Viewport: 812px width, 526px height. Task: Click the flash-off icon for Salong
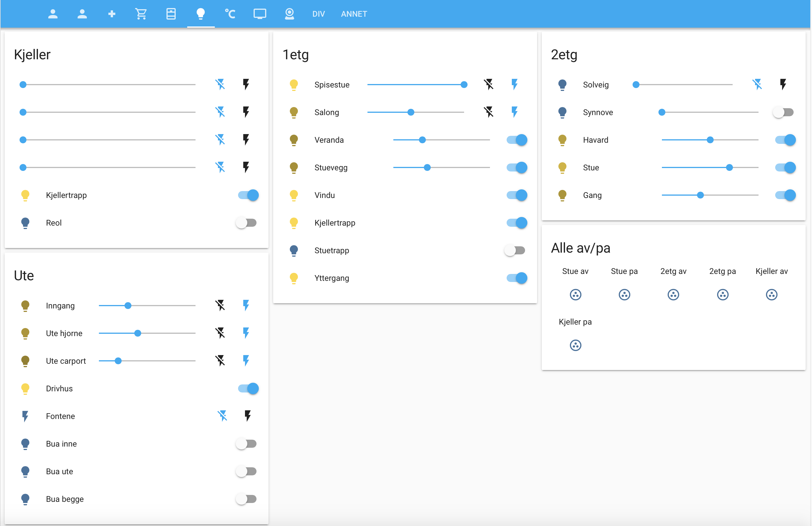pos(489,112)
